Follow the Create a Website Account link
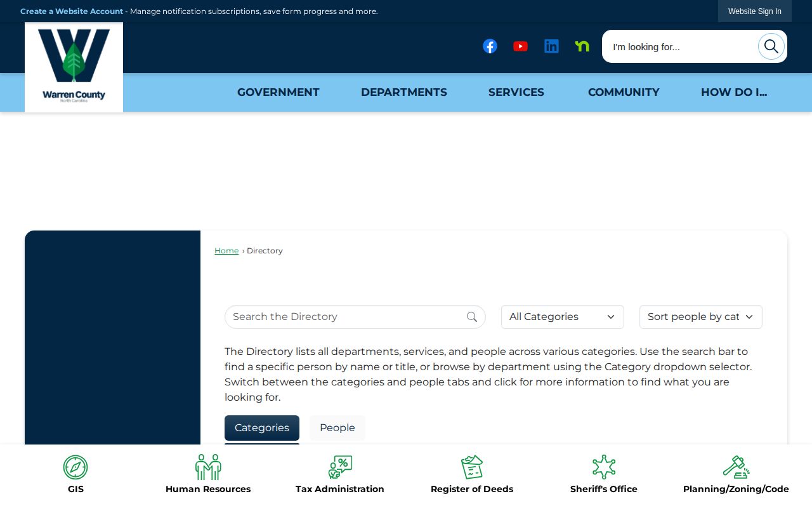This screenshot has height=508, width=812. tap(72, 11)
